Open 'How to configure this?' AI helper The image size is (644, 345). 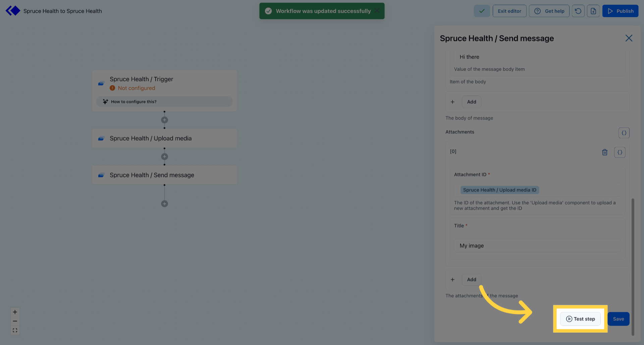tap(164, 101)
